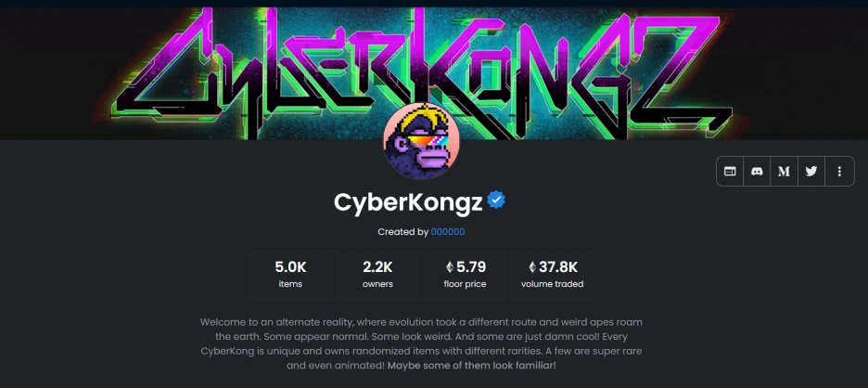
Task: Open creator profile link 000000
Action: point(448,232)
